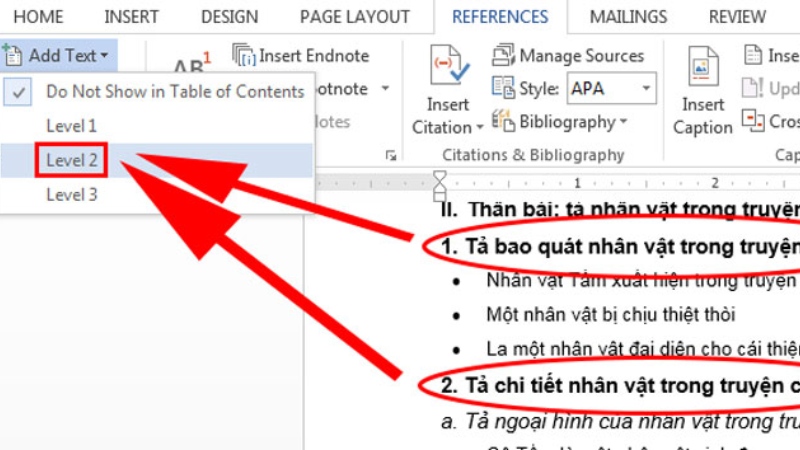This screenshot has width=800, height=450.
Task: Choose Level 3 from Add Text menu
Action: click(x=72, y=195)
